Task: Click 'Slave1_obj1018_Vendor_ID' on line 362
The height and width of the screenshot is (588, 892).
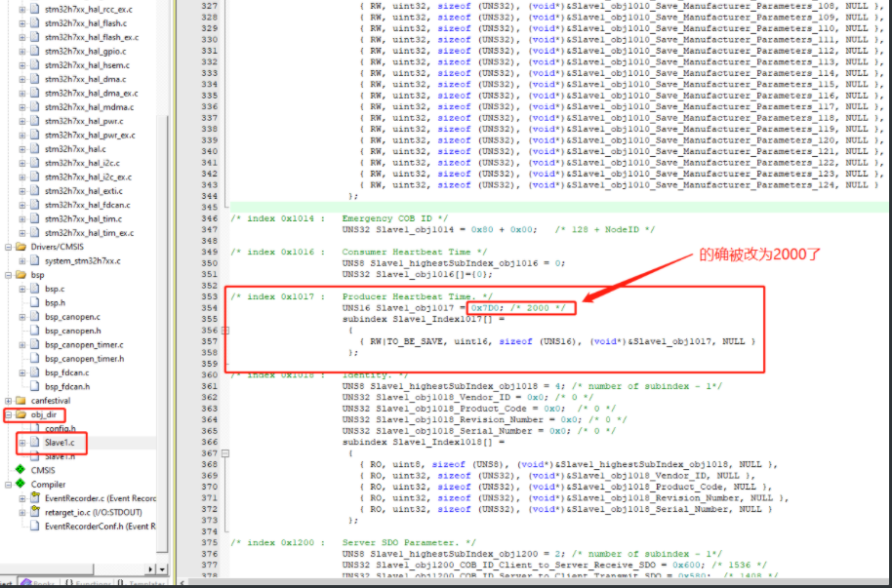Action: pos(445,398)
